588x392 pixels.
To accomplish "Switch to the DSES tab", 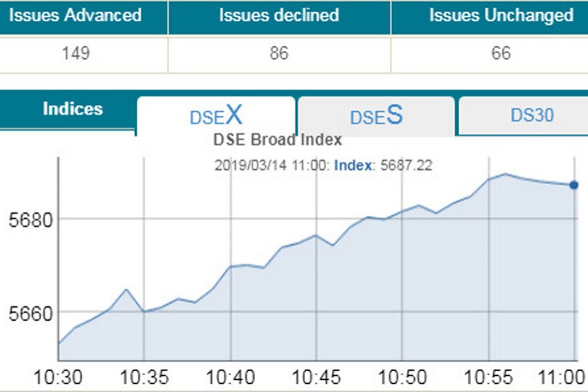I will point(376,116).
